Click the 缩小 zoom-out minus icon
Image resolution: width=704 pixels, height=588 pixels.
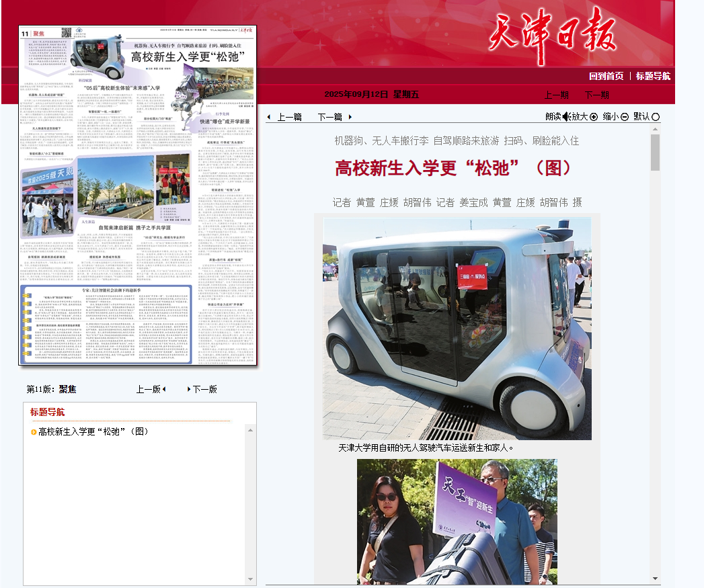625,117
